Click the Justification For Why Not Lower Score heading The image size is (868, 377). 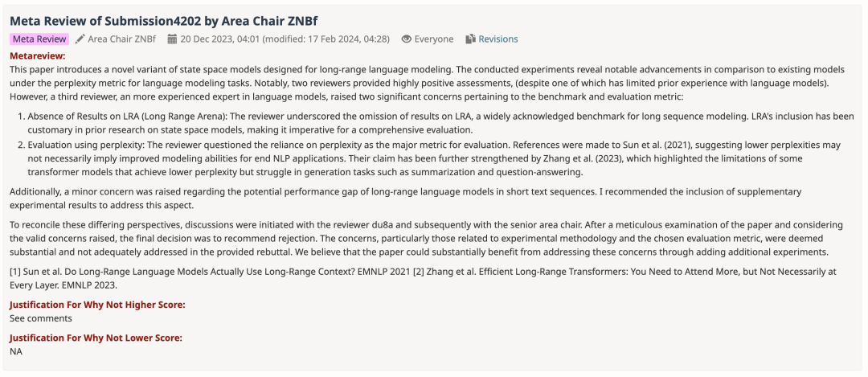click(96, 338)
